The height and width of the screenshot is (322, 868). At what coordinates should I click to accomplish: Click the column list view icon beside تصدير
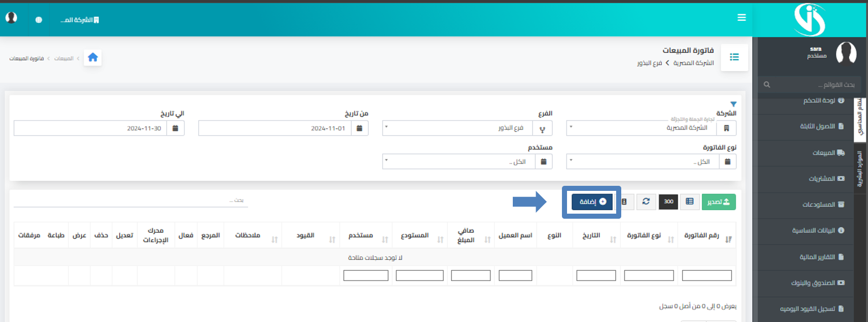pos(690,202)
